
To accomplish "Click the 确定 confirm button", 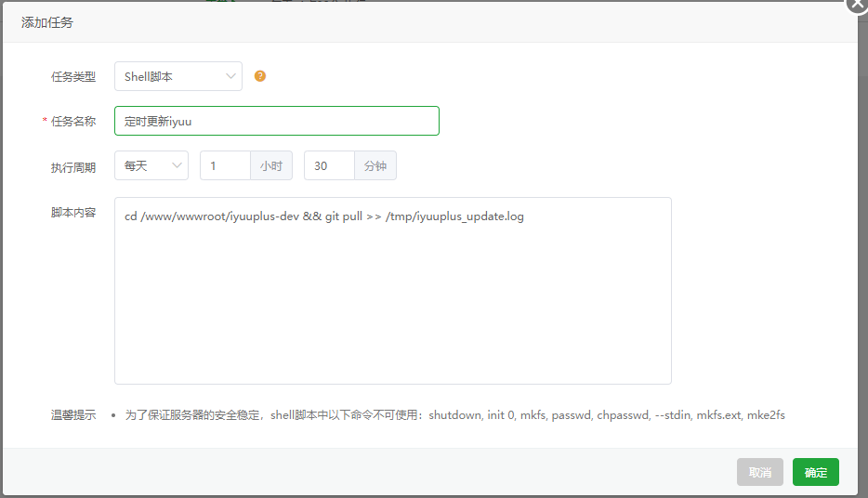I will pos(815,472).
